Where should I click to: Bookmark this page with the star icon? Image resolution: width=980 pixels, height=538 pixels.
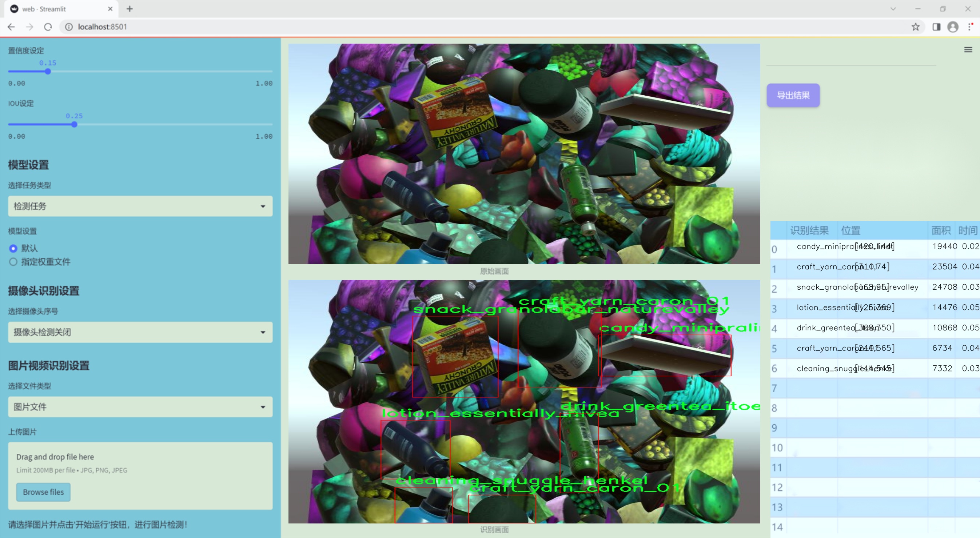coord(915,27)
